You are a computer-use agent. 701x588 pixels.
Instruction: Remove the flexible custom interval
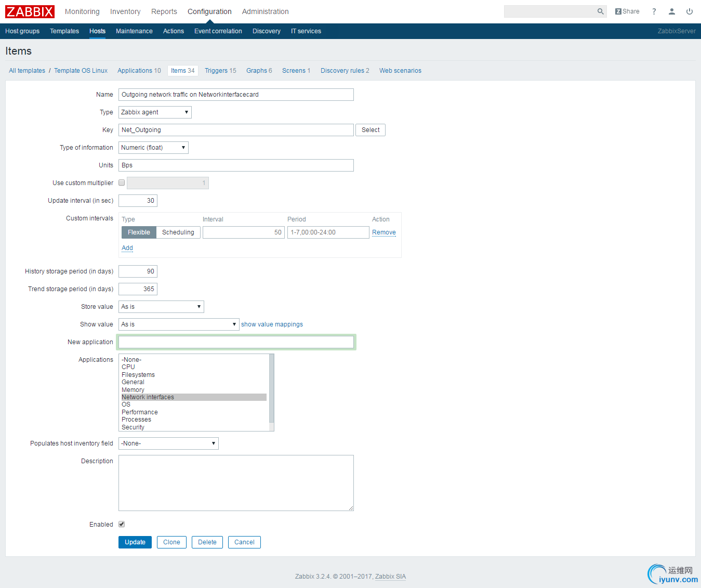coord(384,232)
